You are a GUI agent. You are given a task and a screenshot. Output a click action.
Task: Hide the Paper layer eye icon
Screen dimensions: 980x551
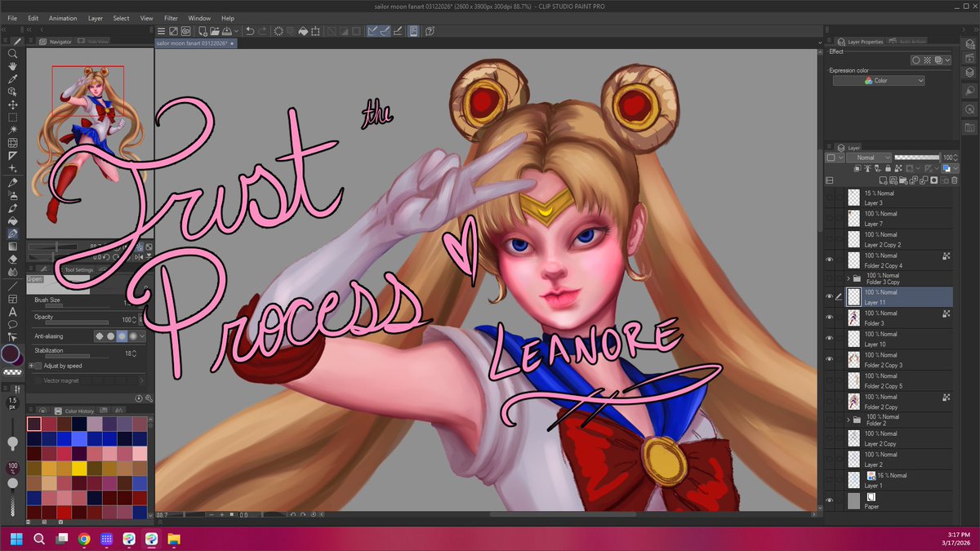click(830, 500)
